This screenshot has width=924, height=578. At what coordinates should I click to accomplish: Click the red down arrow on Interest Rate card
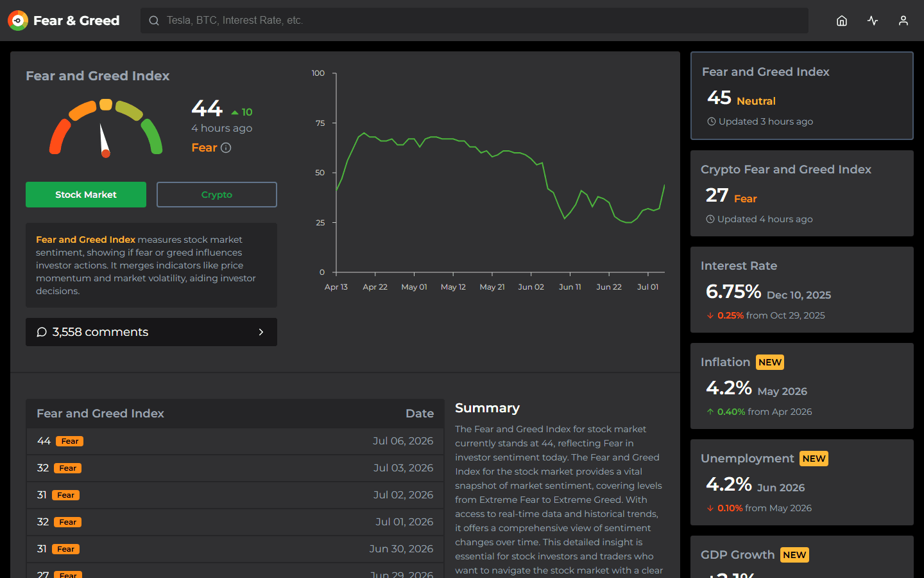(710, 315)
